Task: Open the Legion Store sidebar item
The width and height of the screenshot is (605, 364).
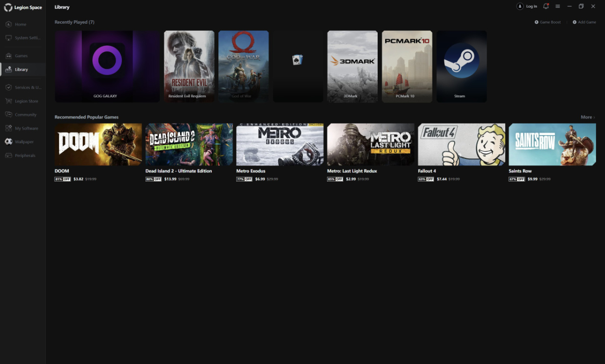Action: point(23,101)
